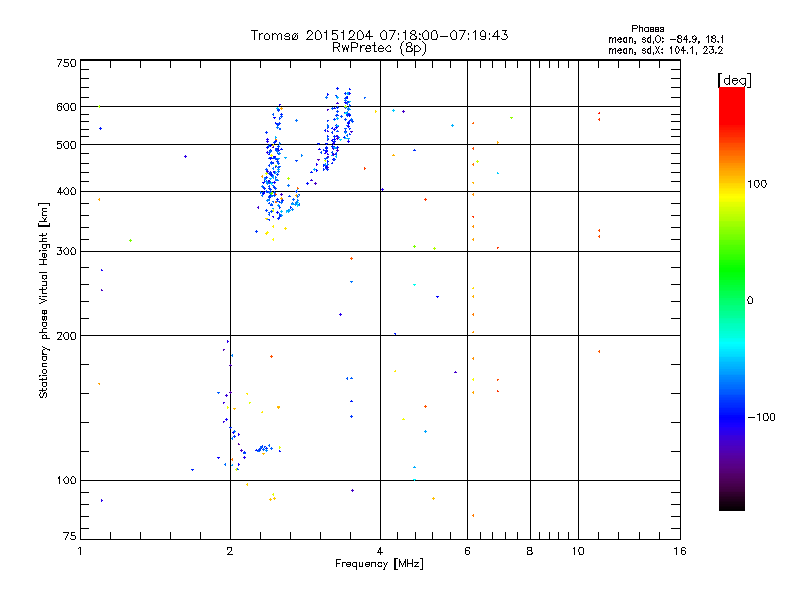Click y-axis tick label '750'
Screen dimensions: 800x600
click(x=66, y=63)
